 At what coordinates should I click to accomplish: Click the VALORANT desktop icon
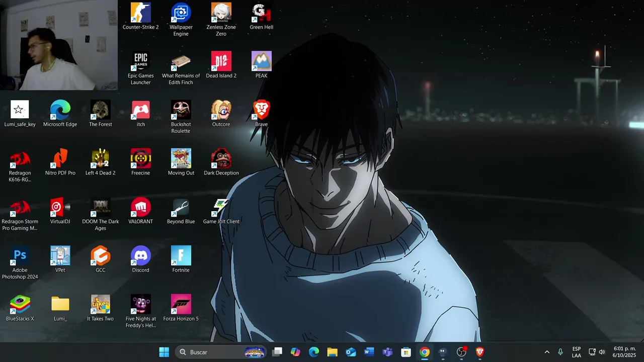141,211
